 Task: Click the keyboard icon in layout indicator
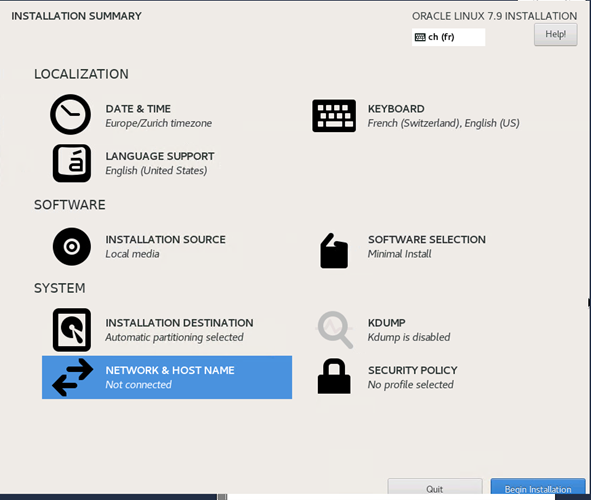[x=420, y=37]
